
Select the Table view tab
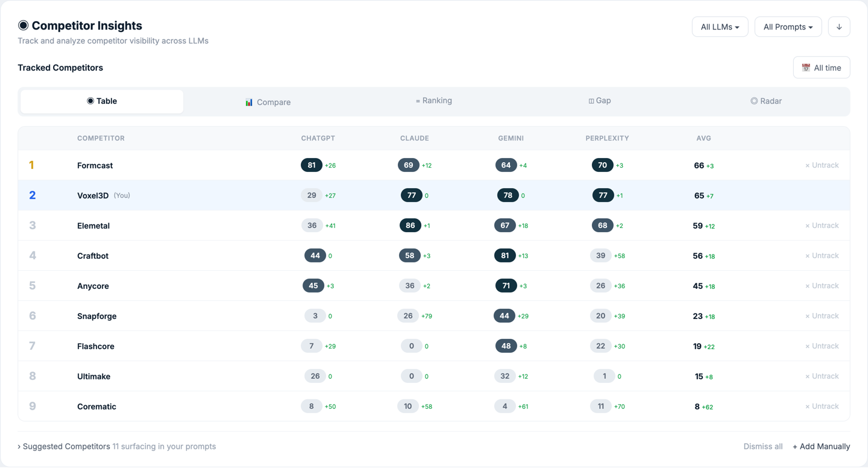[x=102, y=101]
